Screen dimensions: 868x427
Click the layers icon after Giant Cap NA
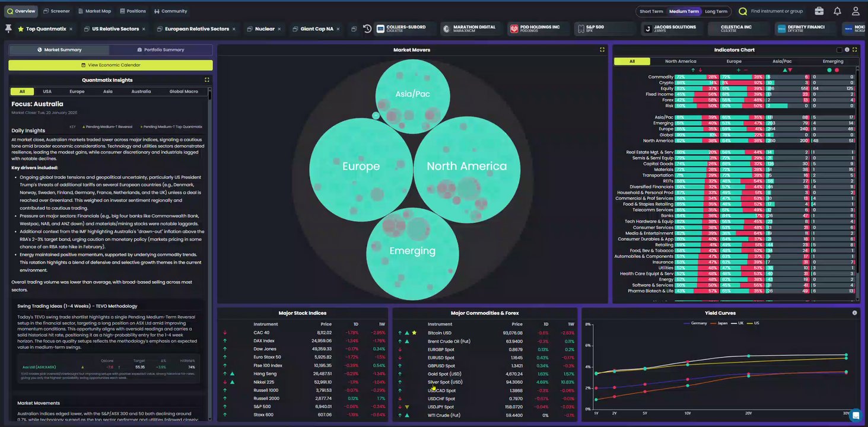(x=354, y=29)
